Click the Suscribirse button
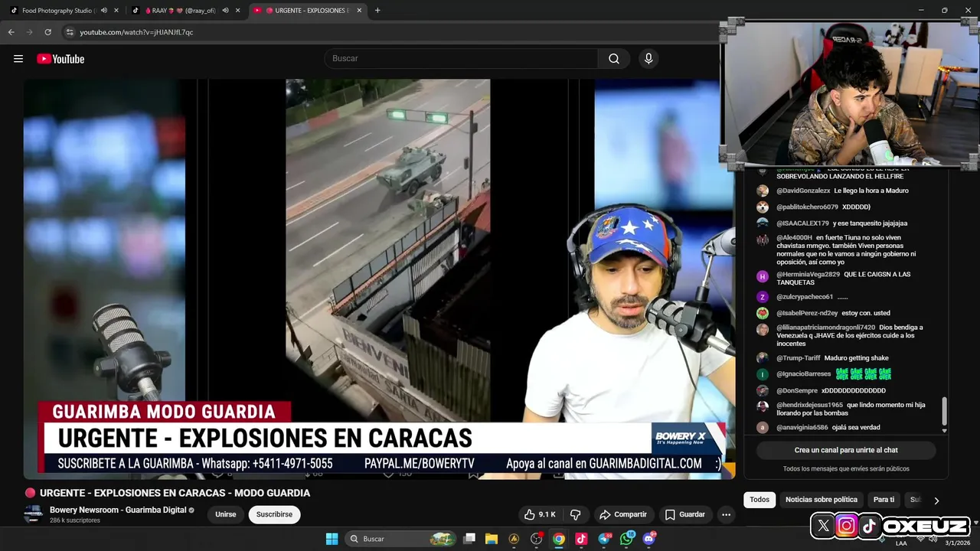The width and height of the screenshot is (980, 551). [274, 514]
